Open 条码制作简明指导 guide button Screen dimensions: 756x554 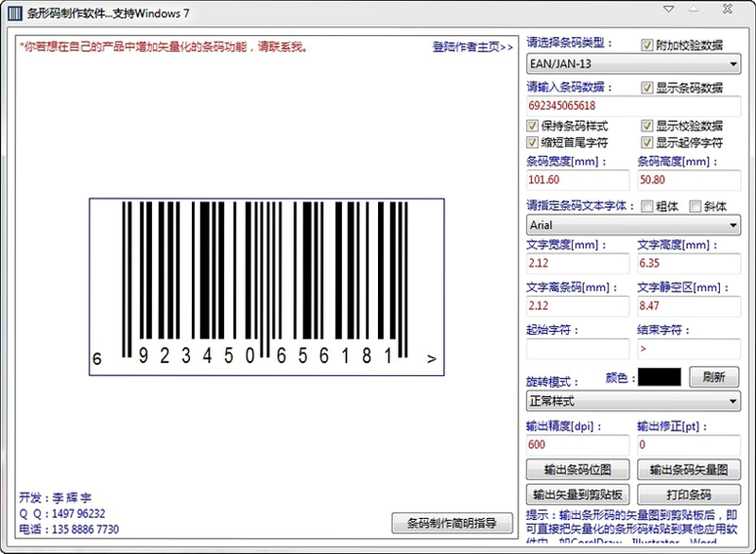click(x=452, y=523)
